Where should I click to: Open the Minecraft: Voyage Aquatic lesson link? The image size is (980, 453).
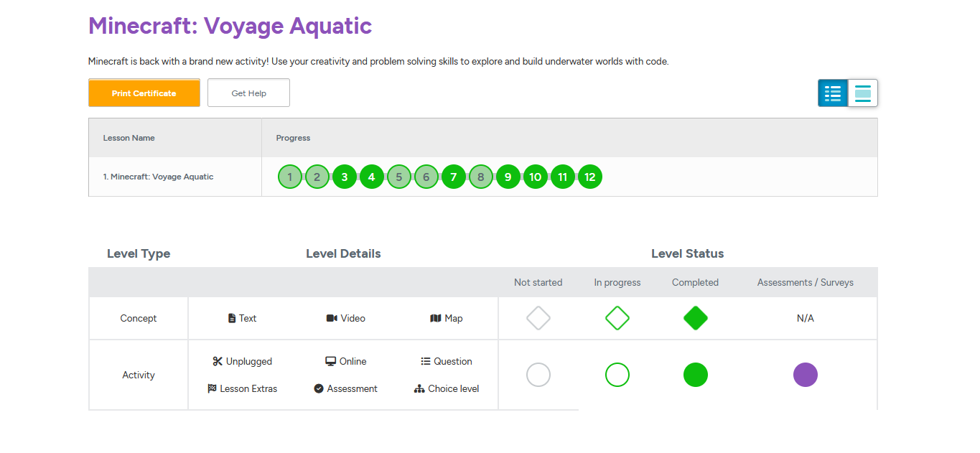158,177
